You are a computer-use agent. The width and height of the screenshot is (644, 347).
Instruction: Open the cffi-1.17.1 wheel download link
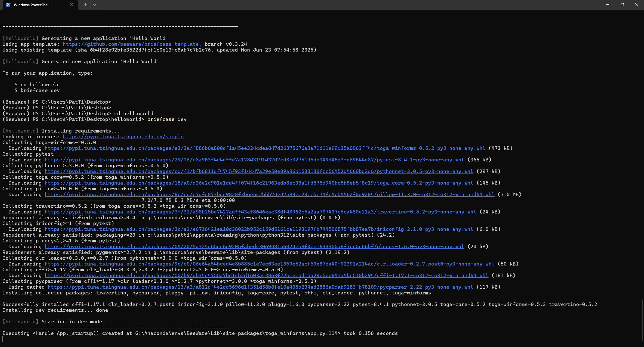pyautogui.click(x=266, y=275)
